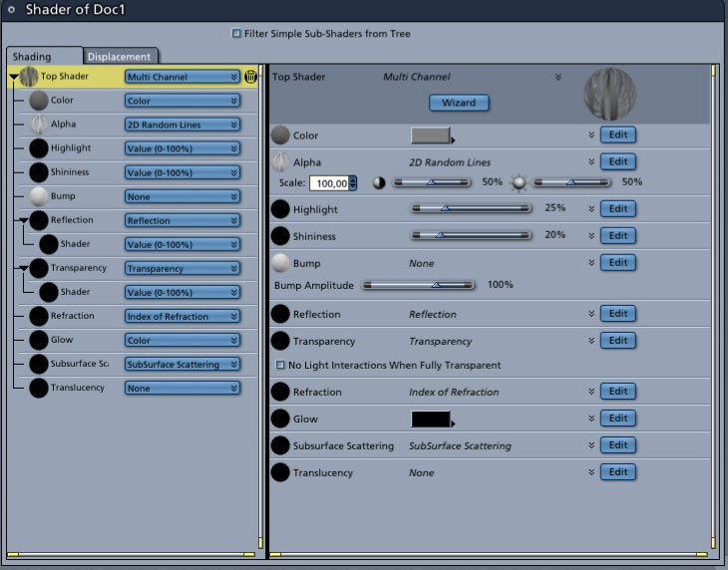Screen dimensions: 728x570
Task: Click the Transparency sphere icon in tree
Action: coord(39,268)
